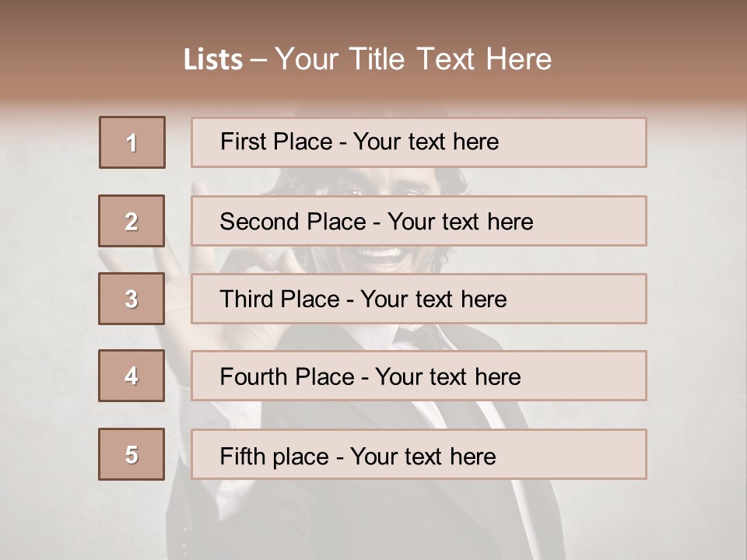Click the number 5 box
Image resolution: width=747 pixels, height=560 pixels.
(132, 454)
